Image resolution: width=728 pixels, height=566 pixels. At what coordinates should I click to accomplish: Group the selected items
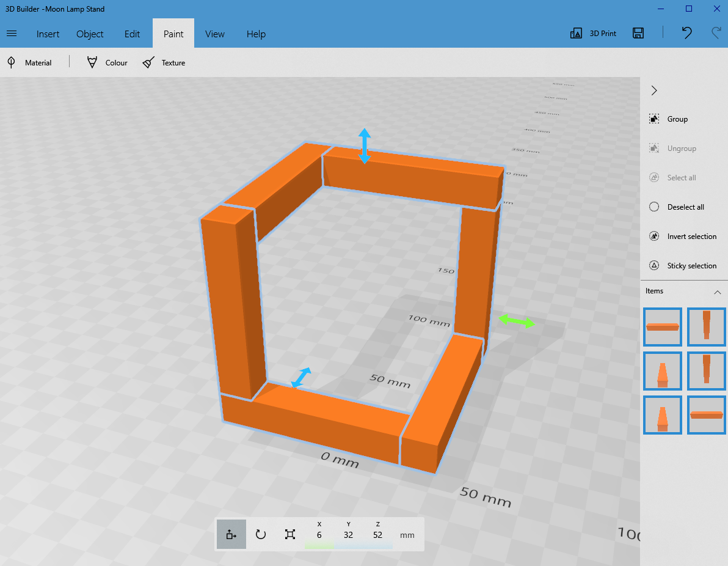[x=678, y=119]
